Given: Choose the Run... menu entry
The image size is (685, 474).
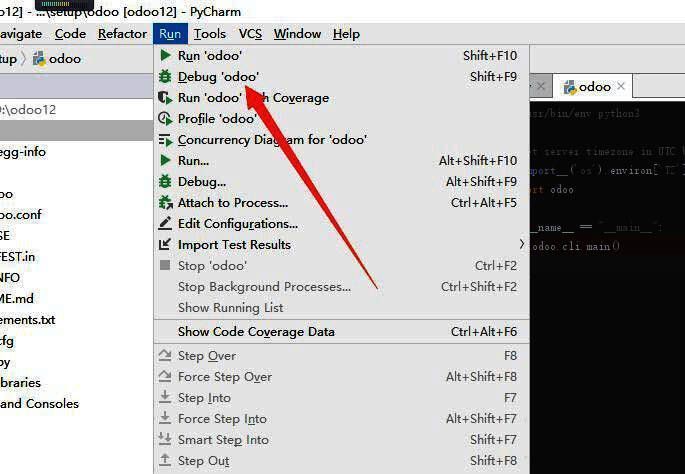Looking at the screenshot, I should click(193, 161).
